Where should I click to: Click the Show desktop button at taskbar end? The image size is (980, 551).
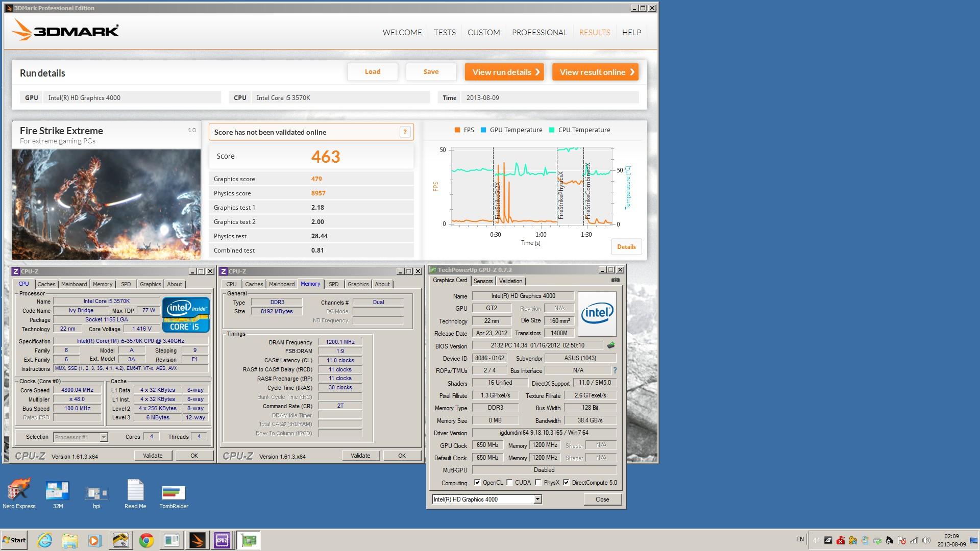coord(974,540)
